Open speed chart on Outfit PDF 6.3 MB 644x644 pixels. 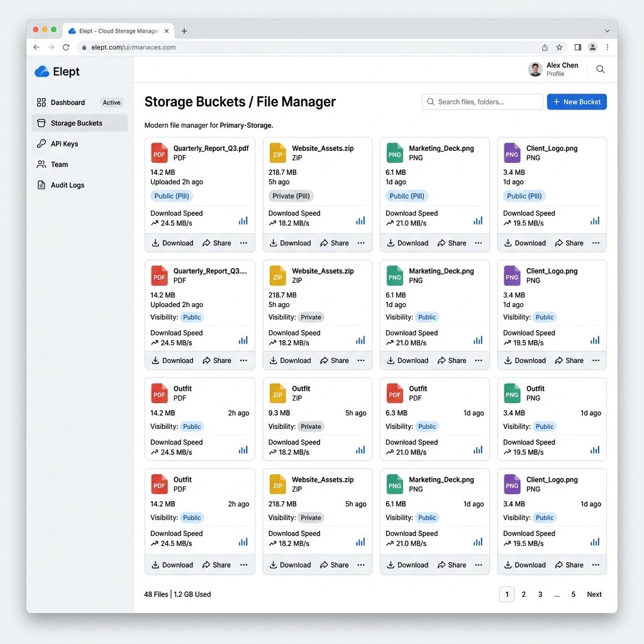[478, 450]
